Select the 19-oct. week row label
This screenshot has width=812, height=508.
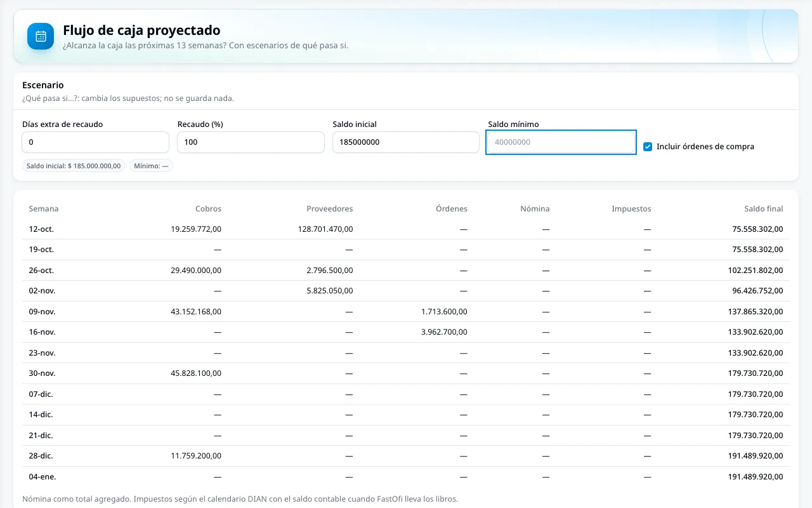(x=41, y=250)
